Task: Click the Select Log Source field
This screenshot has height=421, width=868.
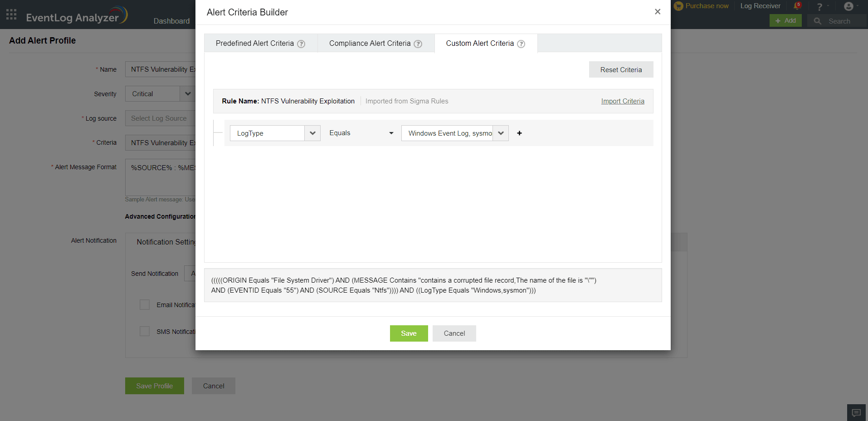Action: click(x=160, y=118)
